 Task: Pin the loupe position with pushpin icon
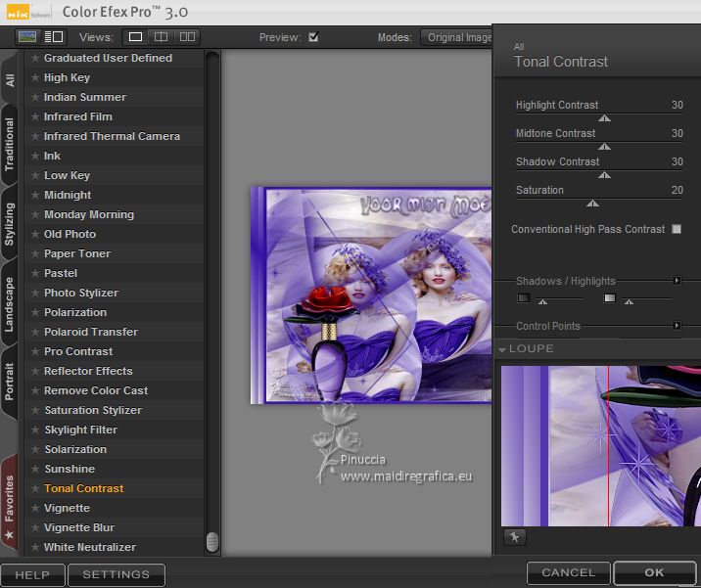515,537
